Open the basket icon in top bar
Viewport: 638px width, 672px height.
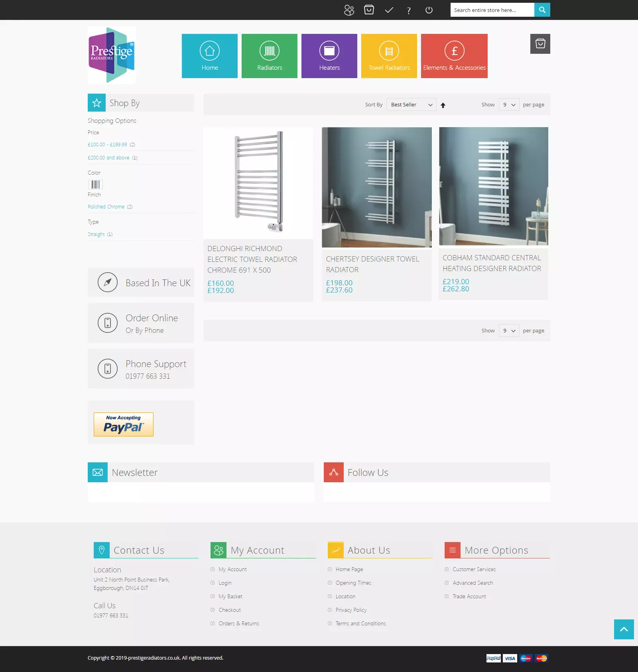[x=369, y=10]
